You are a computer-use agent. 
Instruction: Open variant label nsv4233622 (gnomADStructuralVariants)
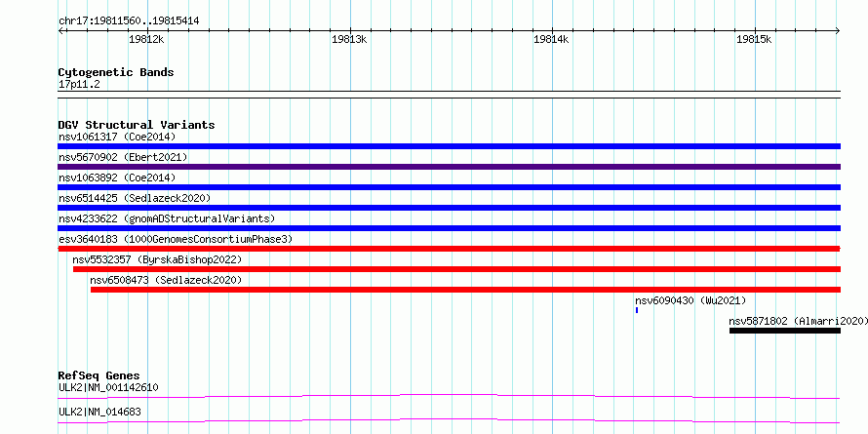pos(167,218)
